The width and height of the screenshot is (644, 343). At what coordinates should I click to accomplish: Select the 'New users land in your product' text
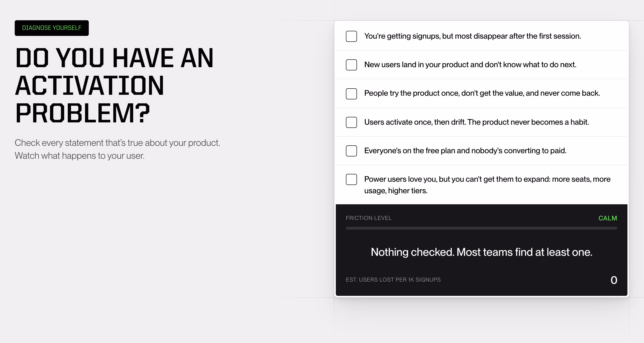470,64
